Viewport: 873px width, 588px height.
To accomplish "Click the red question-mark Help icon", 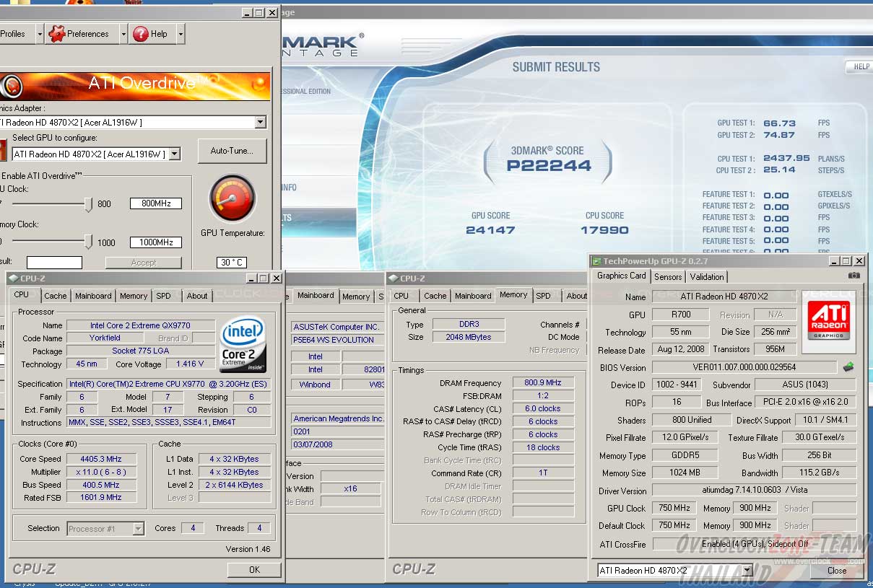I will coord(140,33).
